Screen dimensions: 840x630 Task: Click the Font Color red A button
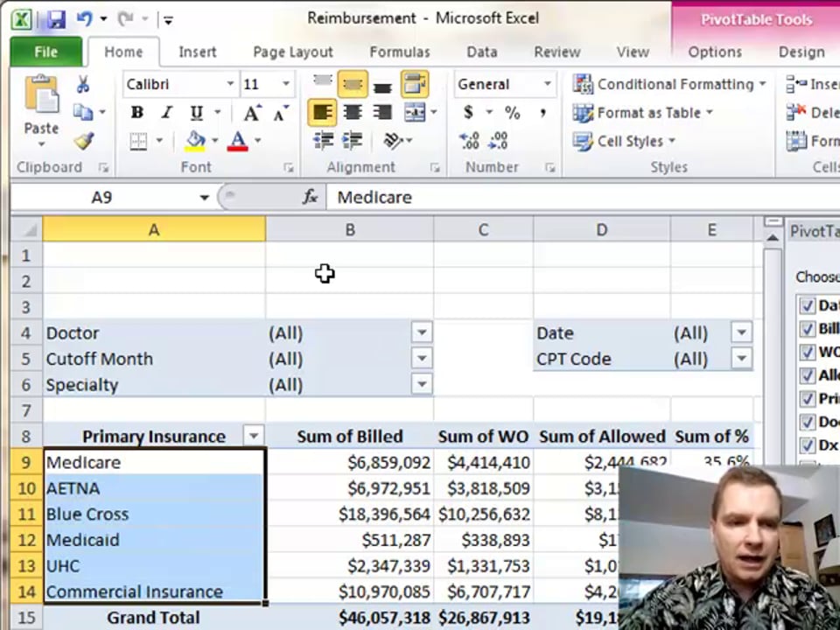coord(238,141)
